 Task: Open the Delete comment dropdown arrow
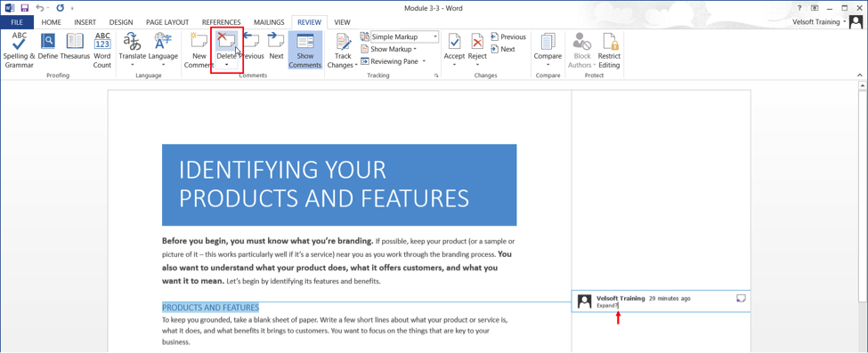(226, 65)
